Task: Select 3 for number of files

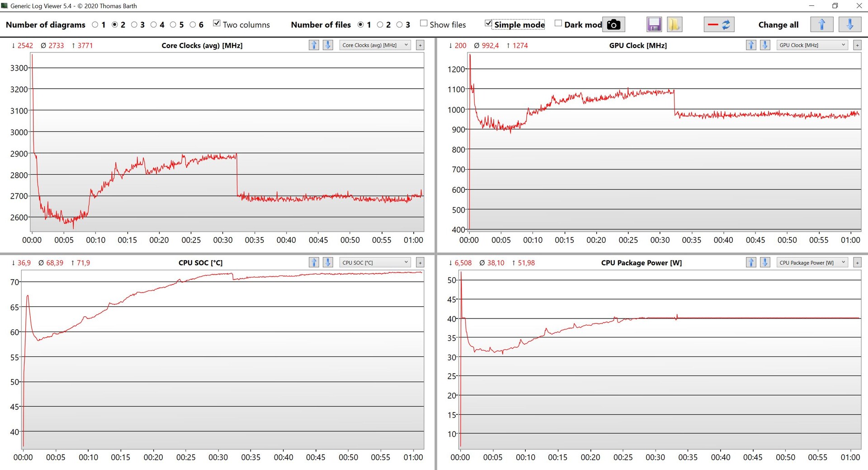Action: click(400, 25)
